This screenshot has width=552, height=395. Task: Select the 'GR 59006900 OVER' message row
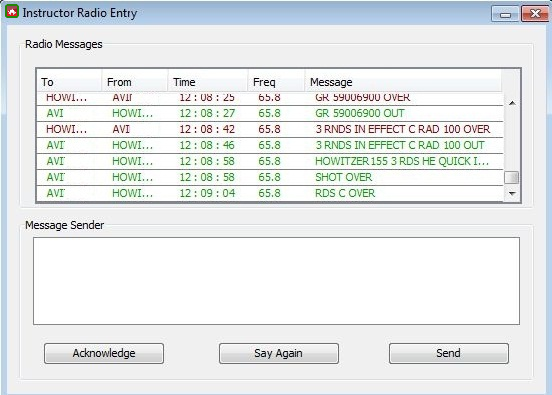tap(270, 98)
